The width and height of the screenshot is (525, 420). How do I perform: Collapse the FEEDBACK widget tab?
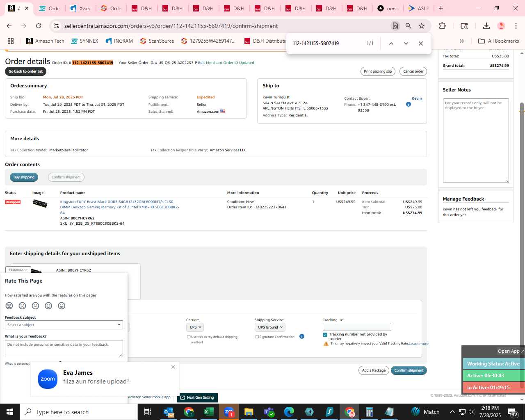point(18,269)
